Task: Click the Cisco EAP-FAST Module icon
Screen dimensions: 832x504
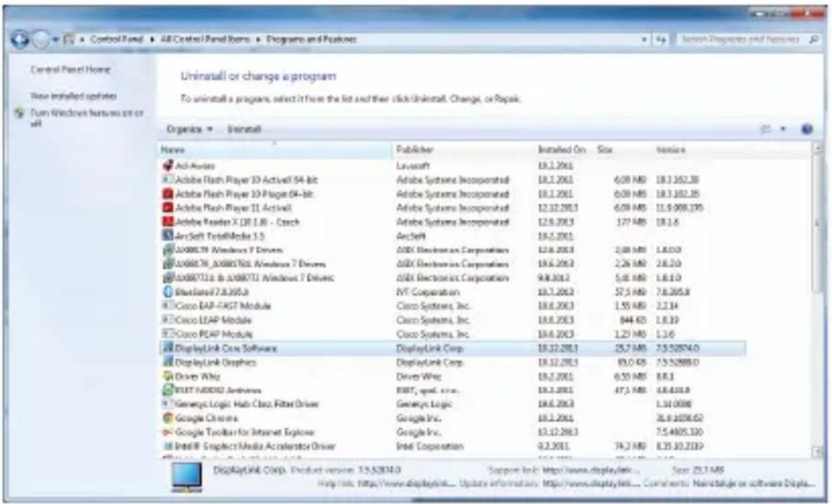Action: (x=167, y=306)
